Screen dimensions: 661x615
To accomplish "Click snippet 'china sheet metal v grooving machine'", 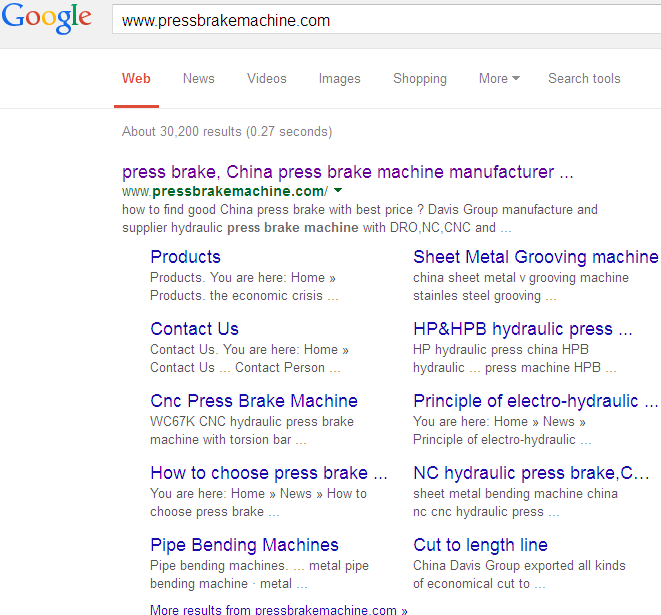I will coord(521,278).
